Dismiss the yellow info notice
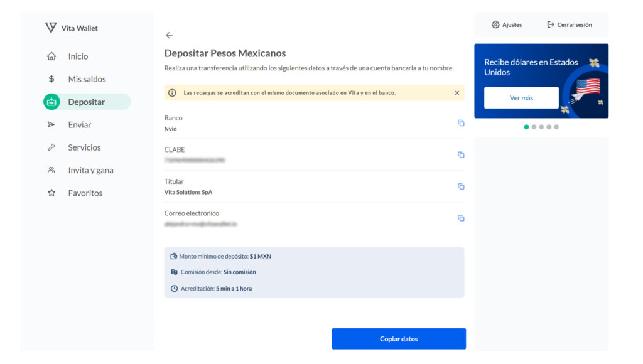Screen dimensions: 643x364 tap(457, 93)
